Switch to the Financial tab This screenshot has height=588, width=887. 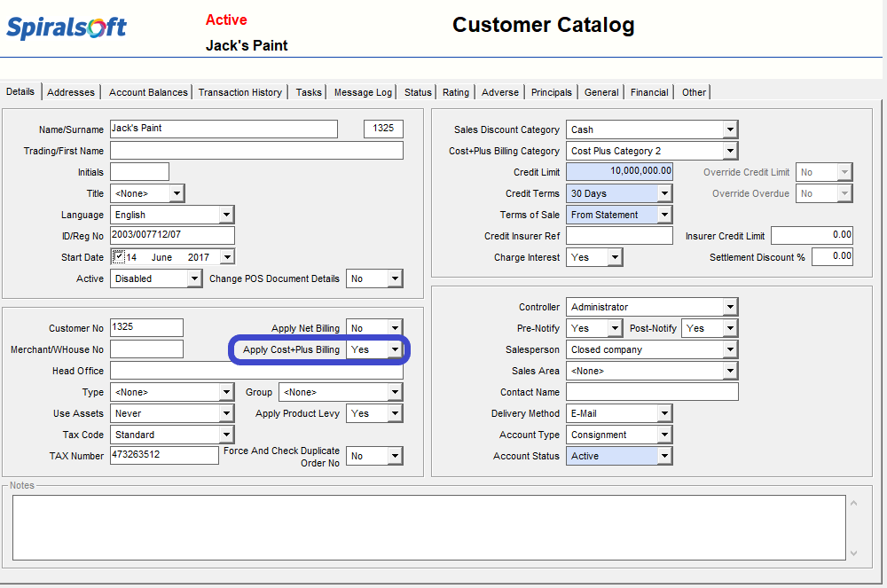(649, 92)
